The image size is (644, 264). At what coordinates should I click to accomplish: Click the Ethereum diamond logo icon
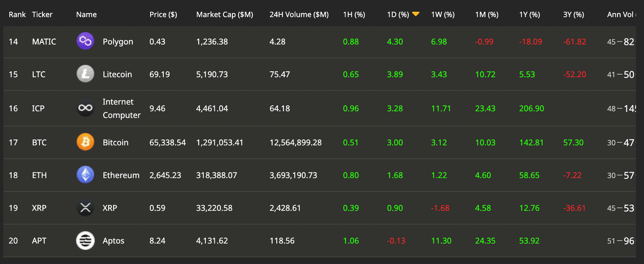[x=85, y=175]
